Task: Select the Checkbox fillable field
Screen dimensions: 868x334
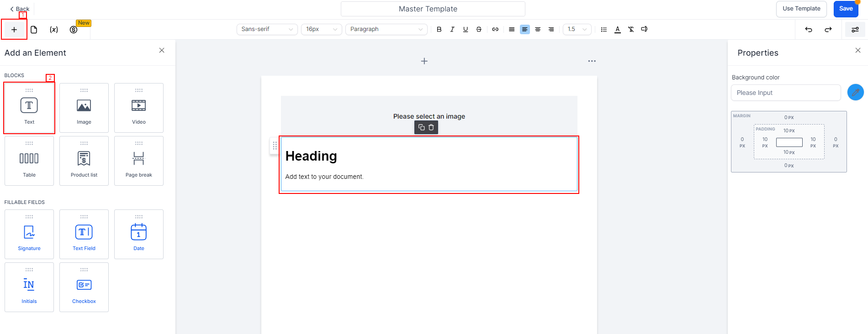Action: tap(84, 287)
